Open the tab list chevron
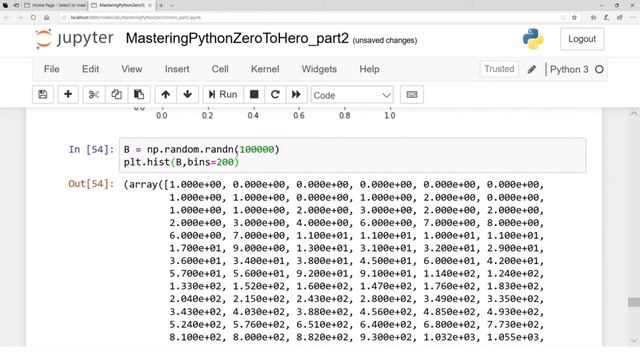Viewport: 640px width, 360px height. [172, 5]
